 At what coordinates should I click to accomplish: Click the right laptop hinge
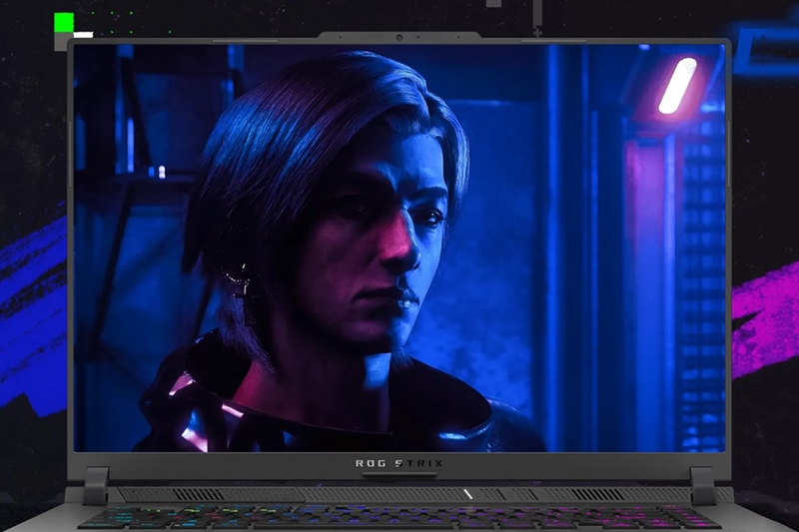pos(703,485)
